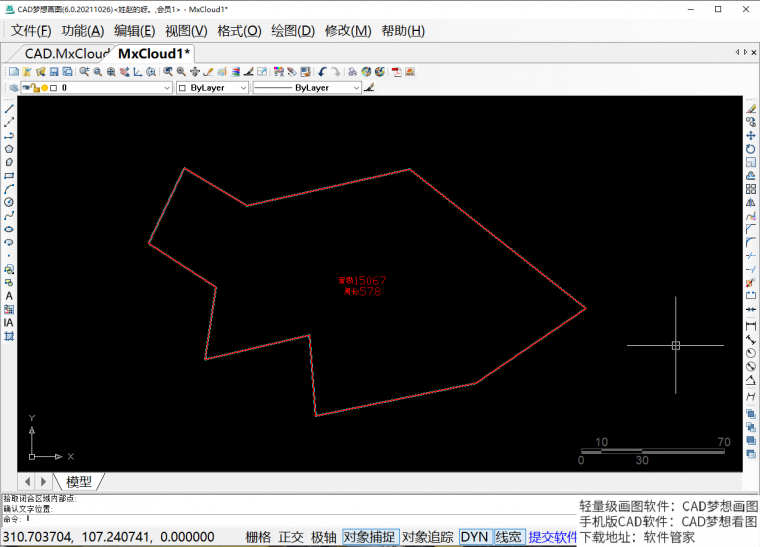Click the 命令 command input line
760x547 pixels.
click(289, 519)
